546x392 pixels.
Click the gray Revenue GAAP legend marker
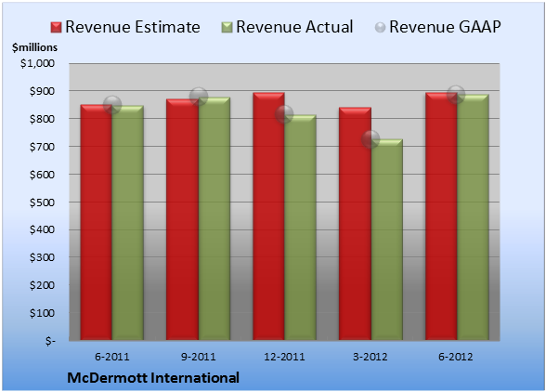pyautogui.click(x=380, y=27)
